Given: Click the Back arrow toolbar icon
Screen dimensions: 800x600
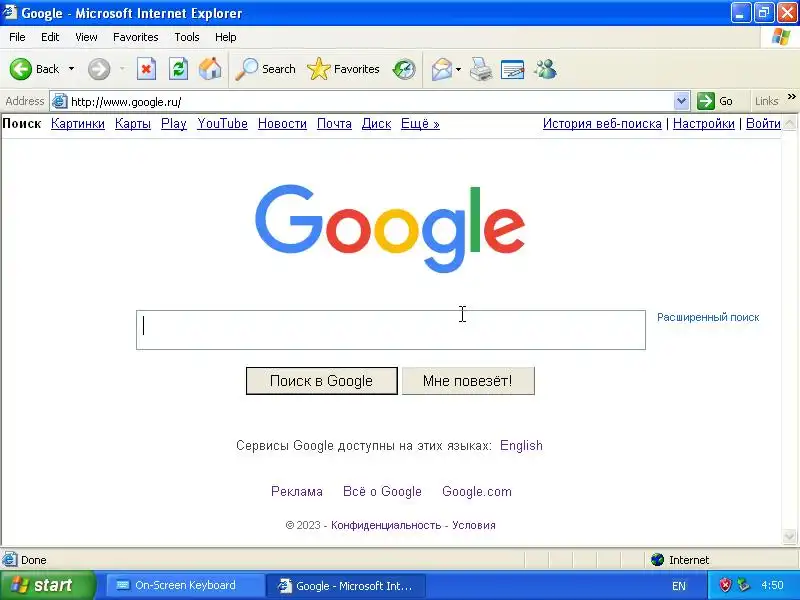Looking at the screenshot, I should pyautogui.click(x=21, y=69).
